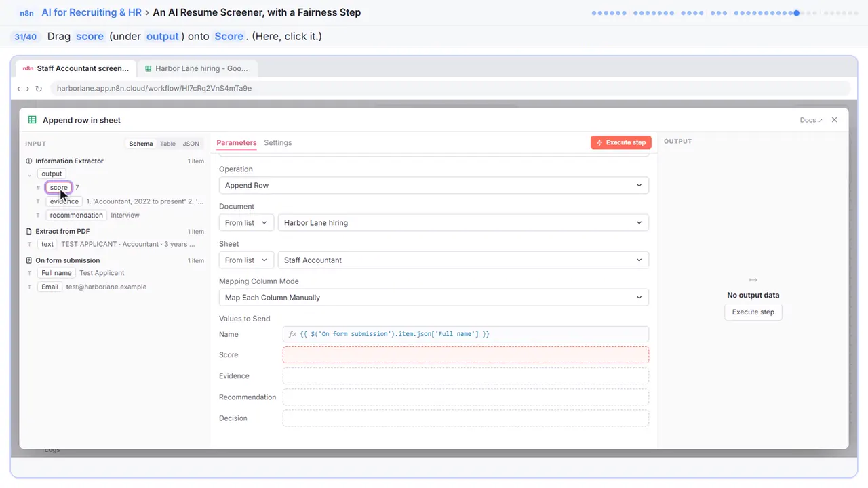Click the Score field under Values to Send
Image resolution: width=868 pixels, height=488 pixels.
coord(466,355)
